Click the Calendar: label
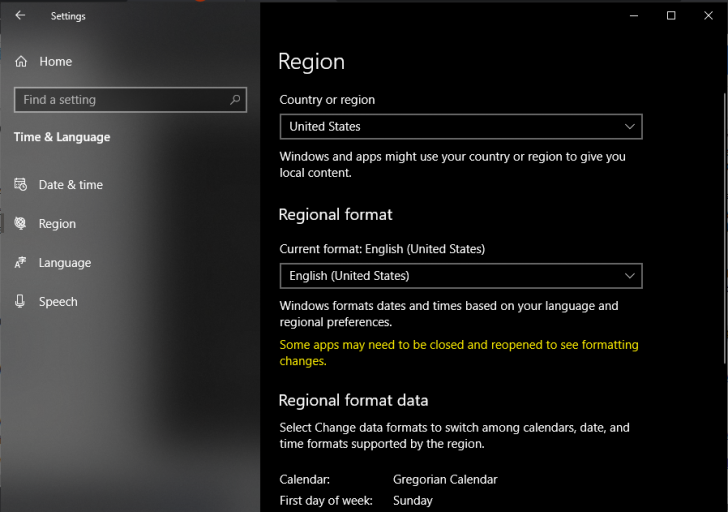The image size is (728, 512). tap(305, 480)
